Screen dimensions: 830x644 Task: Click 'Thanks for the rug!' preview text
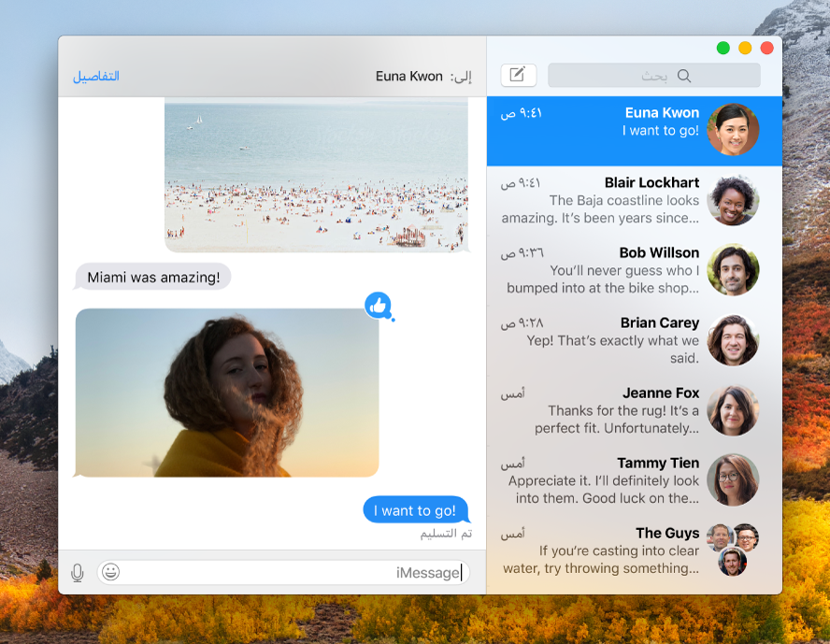point(607,410)
